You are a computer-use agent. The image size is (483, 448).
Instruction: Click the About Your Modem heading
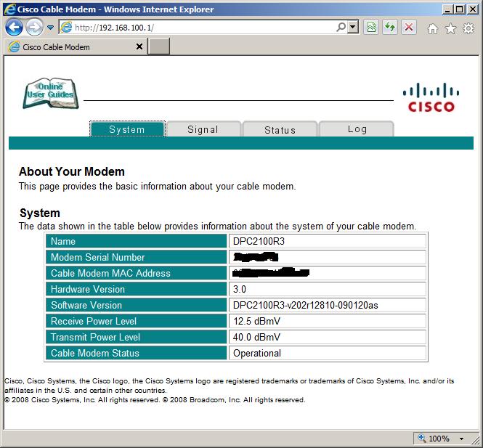[72, 171]
